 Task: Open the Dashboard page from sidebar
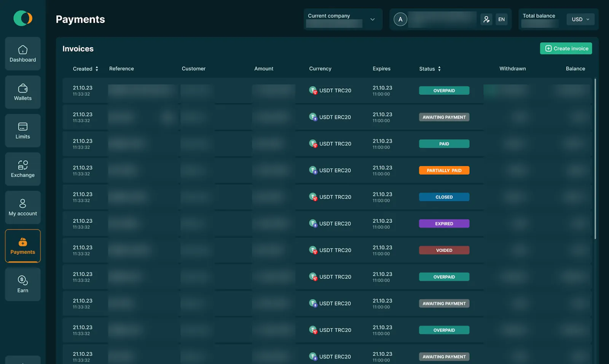click(23, 54)
